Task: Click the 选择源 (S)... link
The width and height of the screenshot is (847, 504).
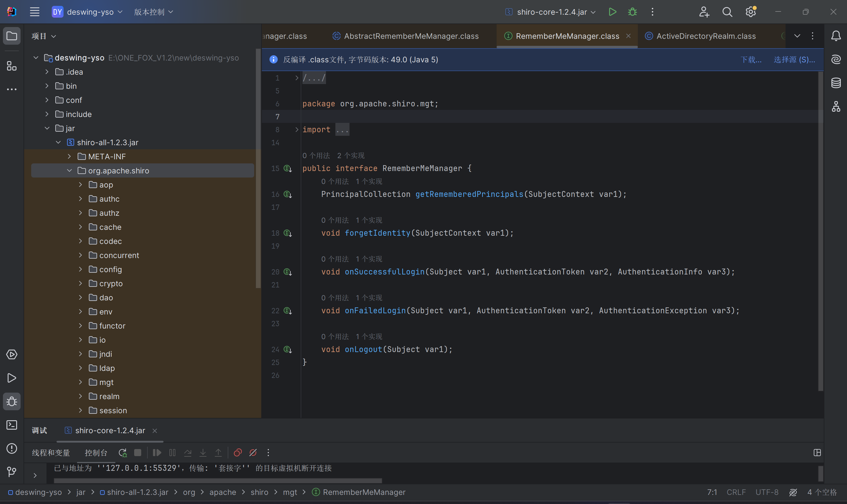Action: tap(794, 60)
